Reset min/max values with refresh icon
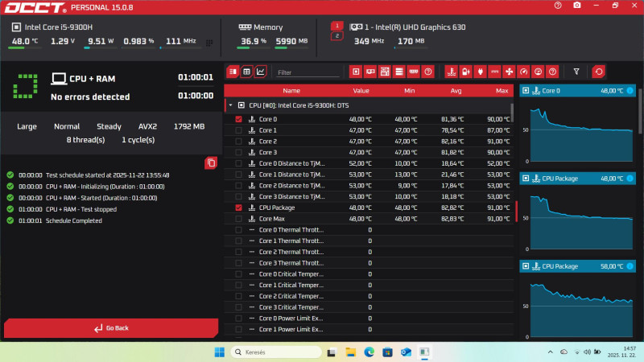This screenshot has height=362, width=644. pyautogui.click(x=599, y=72)
